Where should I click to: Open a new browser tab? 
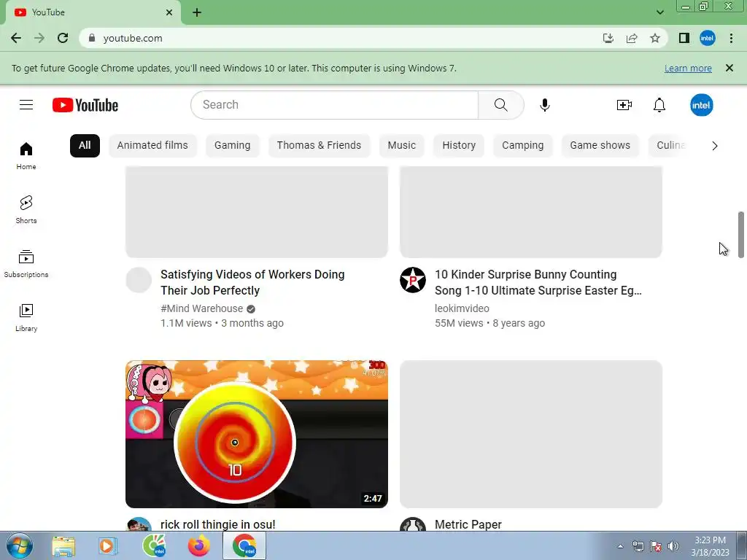[197, 12]
